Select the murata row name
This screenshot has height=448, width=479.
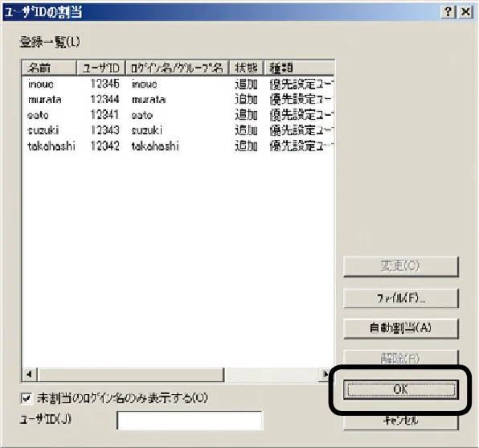44,100
